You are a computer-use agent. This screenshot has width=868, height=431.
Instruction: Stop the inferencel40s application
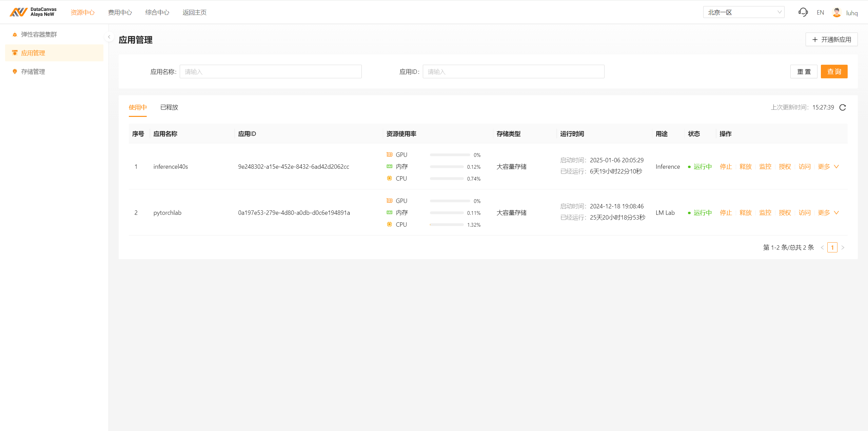pyautogui.click(x=726, y=166)
